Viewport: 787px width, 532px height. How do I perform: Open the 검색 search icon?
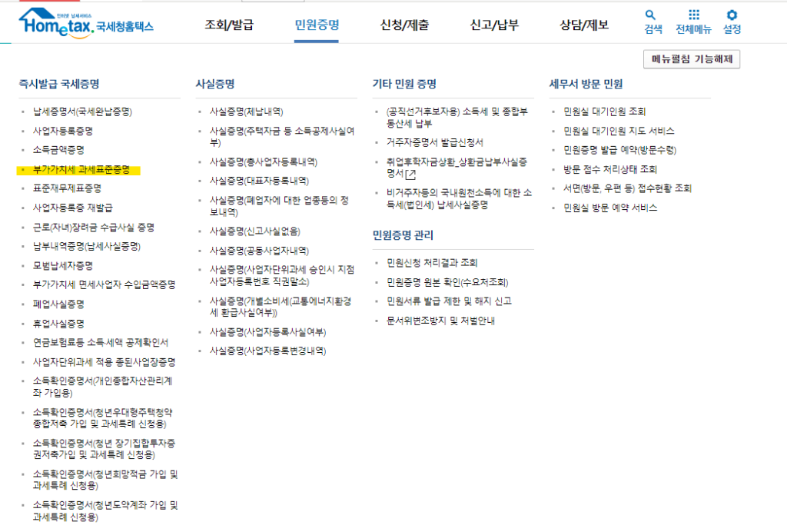pos(650,15)
